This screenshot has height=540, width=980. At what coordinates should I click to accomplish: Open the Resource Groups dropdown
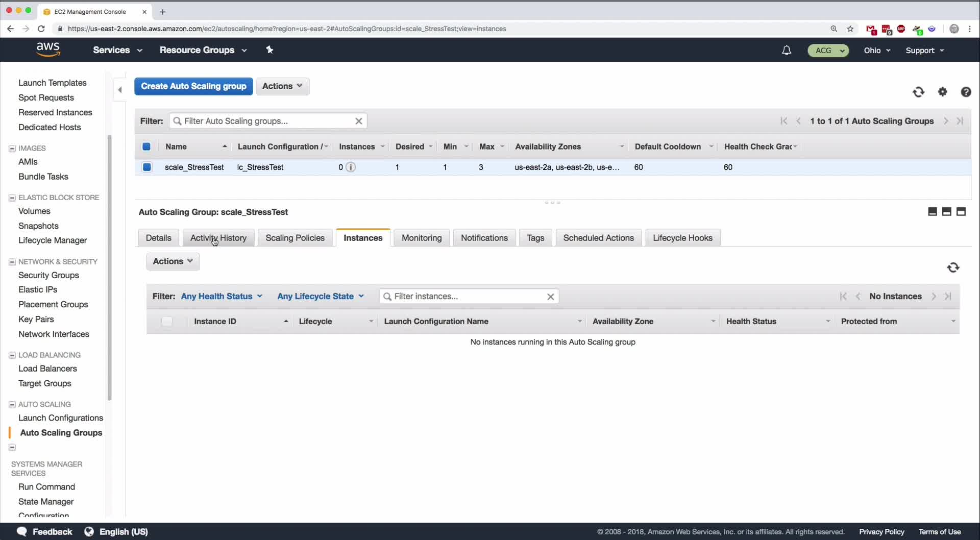[203, 50]
